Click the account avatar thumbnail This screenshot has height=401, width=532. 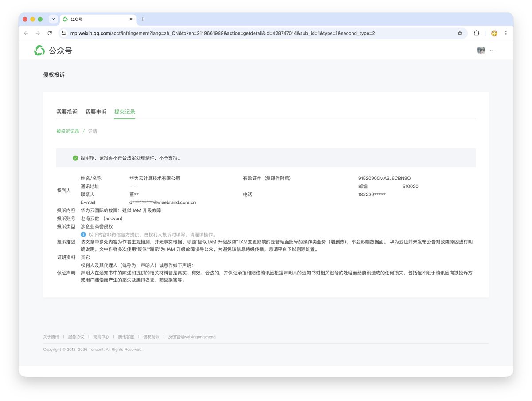coord(481,51)
